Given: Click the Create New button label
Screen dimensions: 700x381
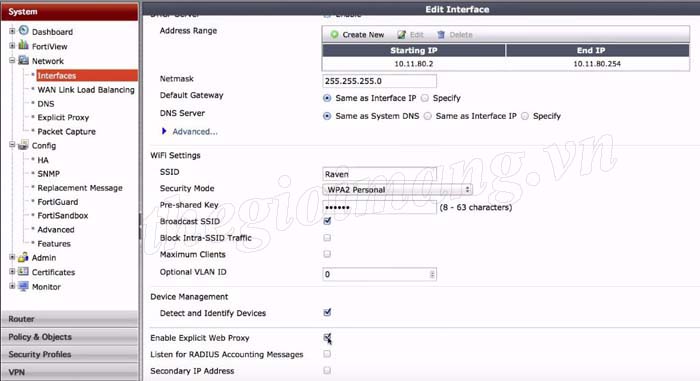Looking at the screenshot, I should (x=363, y=35).
